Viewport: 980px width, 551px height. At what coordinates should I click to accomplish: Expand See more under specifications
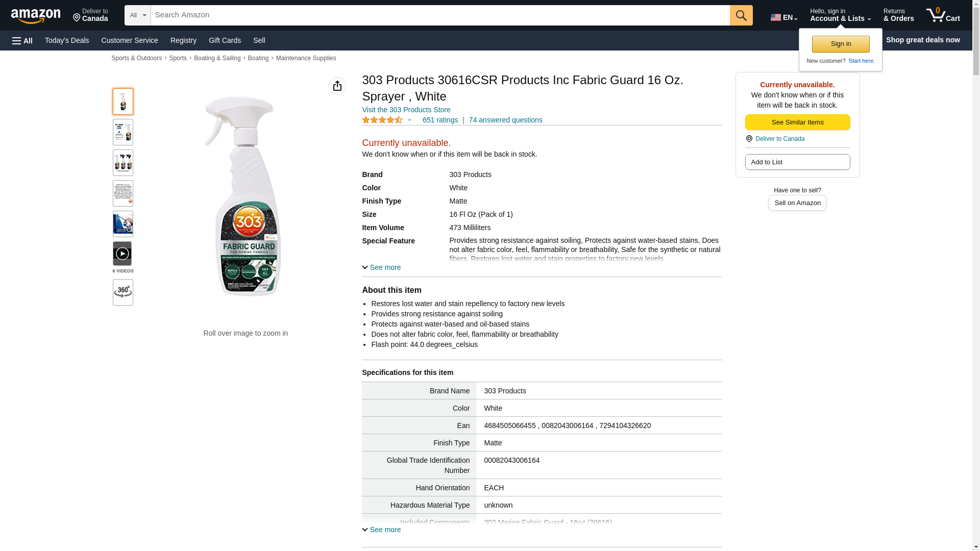coord(381,530)
